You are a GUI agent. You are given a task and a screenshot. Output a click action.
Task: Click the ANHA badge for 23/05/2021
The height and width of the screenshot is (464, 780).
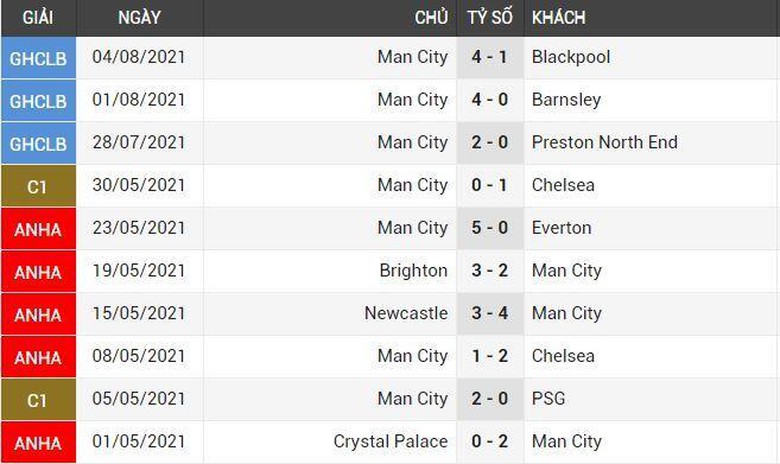coord(38,229)
